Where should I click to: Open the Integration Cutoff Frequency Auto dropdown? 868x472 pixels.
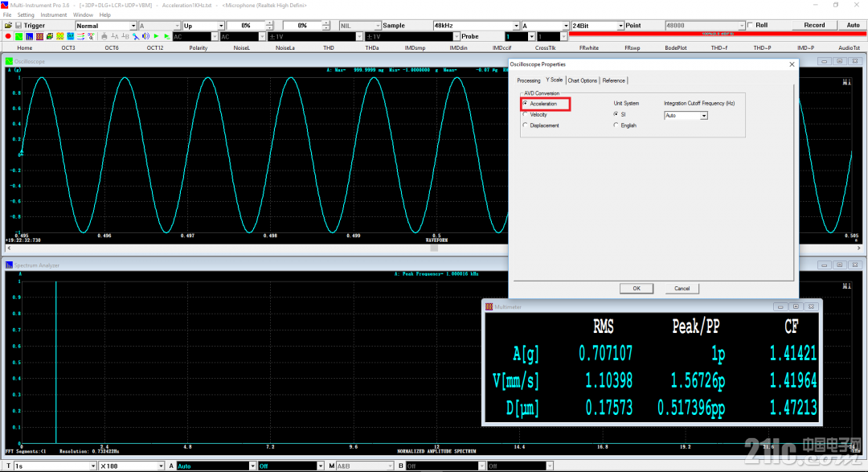703,116
